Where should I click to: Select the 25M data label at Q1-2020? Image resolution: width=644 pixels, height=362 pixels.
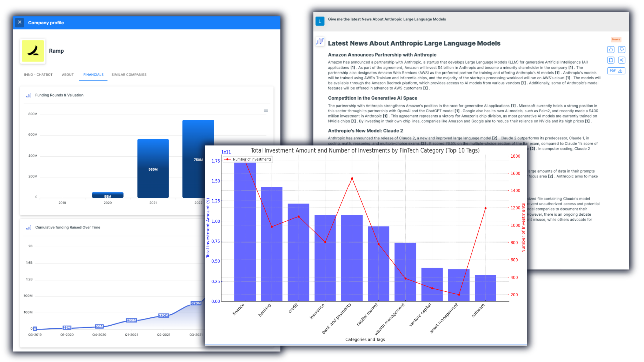pyautogui.click(x=67, y=327)
